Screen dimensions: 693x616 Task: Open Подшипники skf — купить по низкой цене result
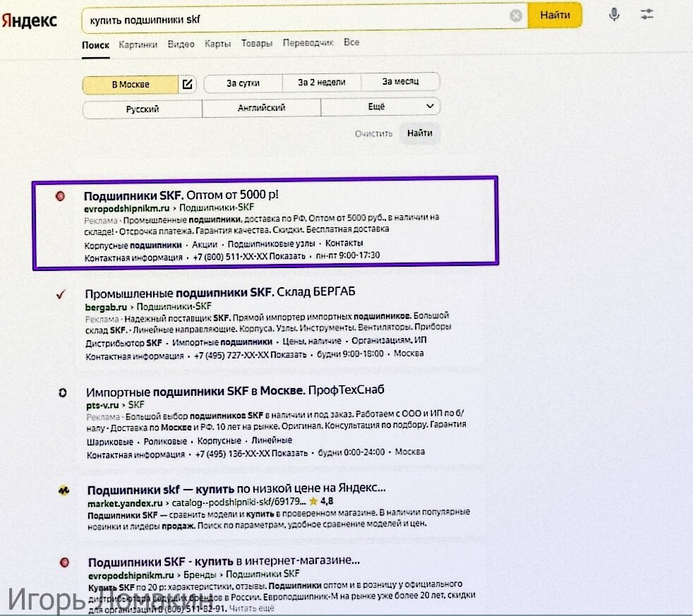coord(236,489)
